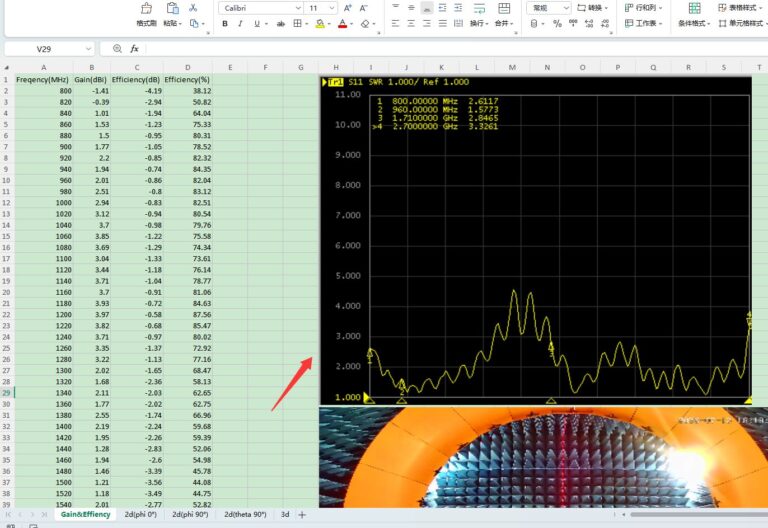Open 表格样式 table style menu

[x=742, y=8]
